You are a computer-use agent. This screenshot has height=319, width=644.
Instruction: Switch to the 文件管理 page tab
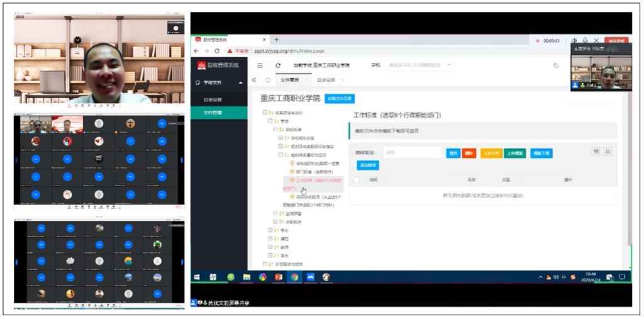[x=289, y=80]
